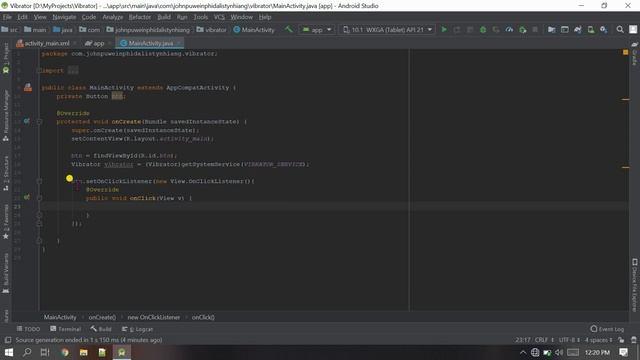This screenshot has width=640, height=360.
Task: Open the File menu
Action: coord(7,17)
